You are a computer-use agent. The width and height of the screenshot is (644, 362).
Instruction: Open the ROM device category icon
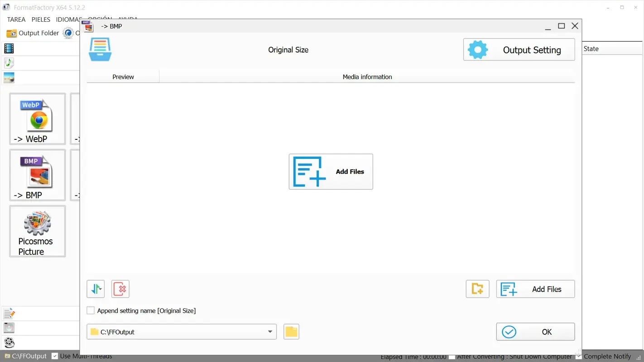pyautogui.click(x=8, y=328)
